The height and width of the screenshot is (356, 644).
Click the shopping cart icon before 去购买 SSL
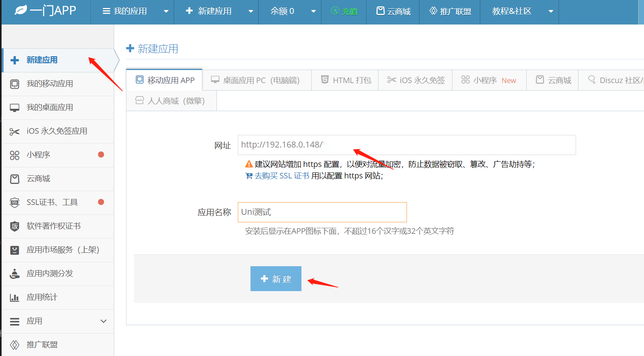coord(249,176)
